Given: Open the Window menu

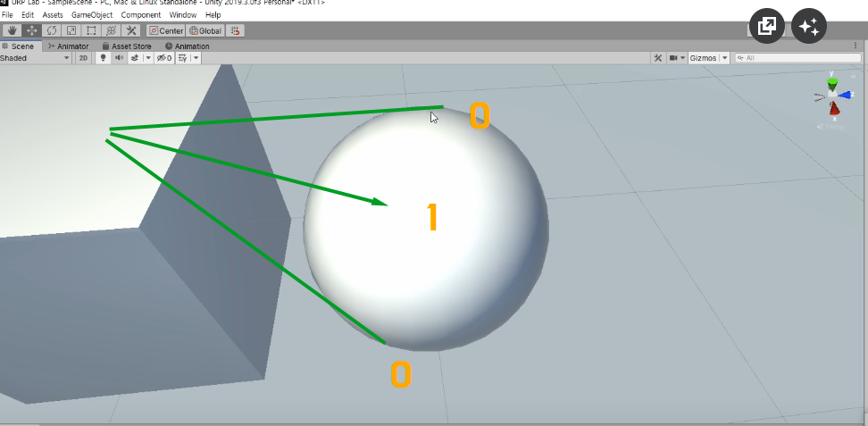Looking at the screenshot, I should pyautogui.click(x=183, y=15).
